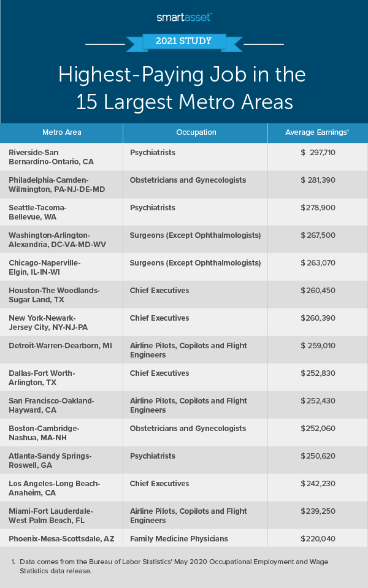The width and height of the screenshot is (368, 588).
Task: Click Chief Executives in the Houston row
Action: [x=159, y=291]
